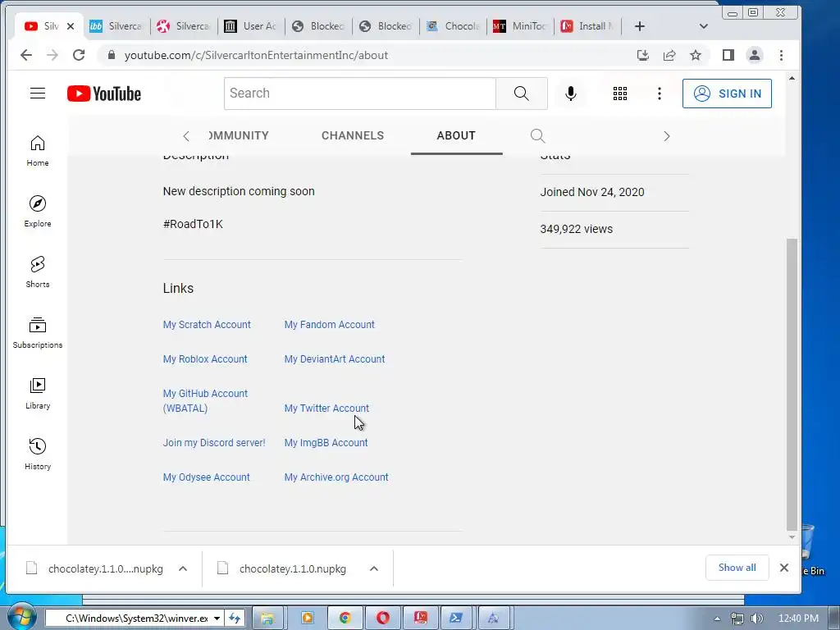This screenshot has height=630, width=840.
Task: Select the About tab
Action: (456, 135)
